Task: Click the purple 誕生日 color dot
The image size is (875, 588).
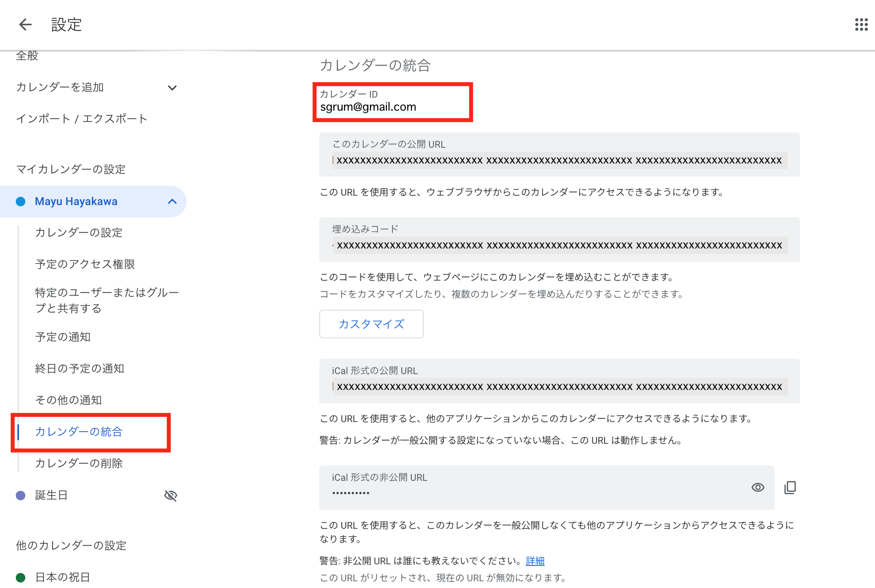Action: 21,496
